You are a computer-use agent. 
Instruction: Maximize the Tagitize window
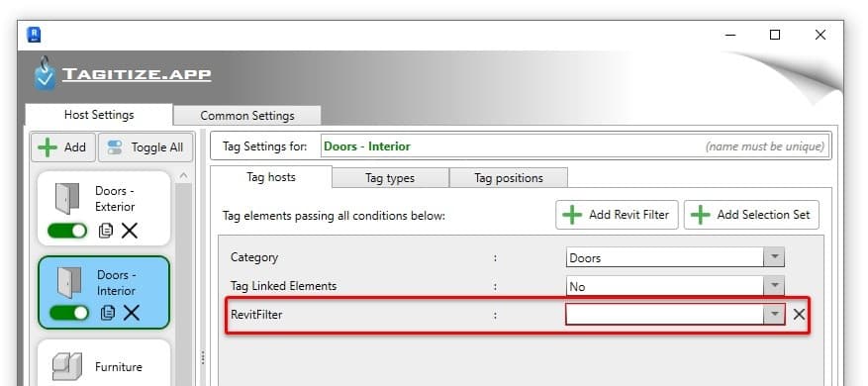(775, 35)
